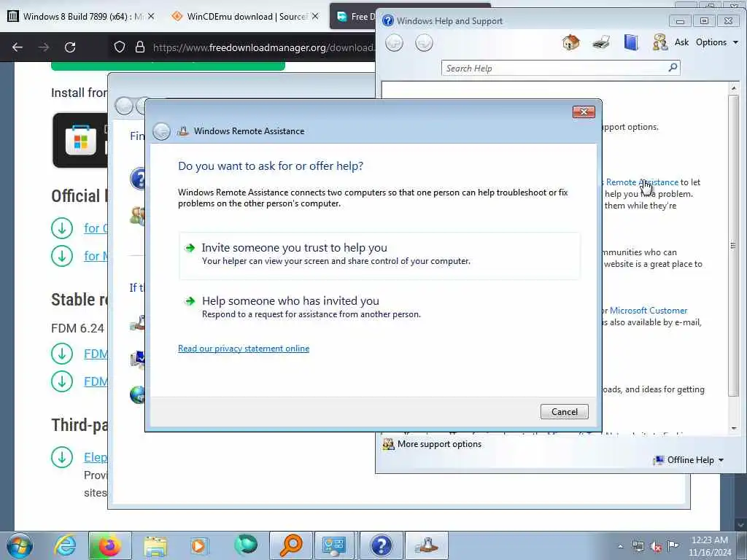This screenshot has height=560, width=747.
Task: Open the Windows Start orb
Action: click(20, 545)
